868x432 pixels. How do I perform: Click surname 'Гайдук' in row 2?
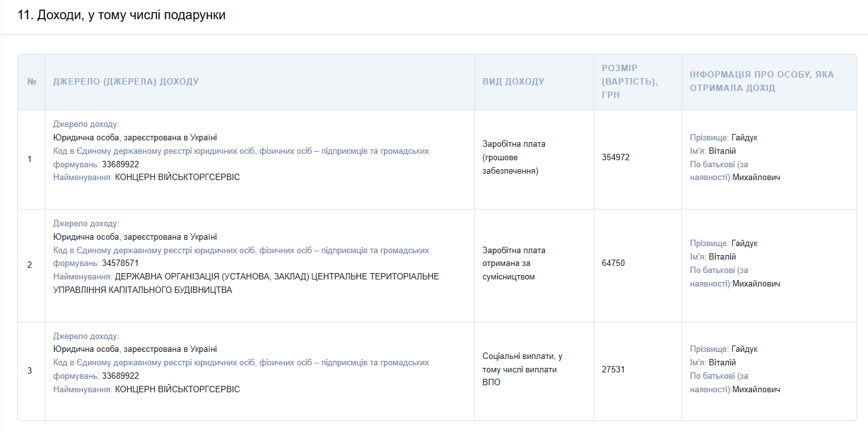click(x=744, y=244)
